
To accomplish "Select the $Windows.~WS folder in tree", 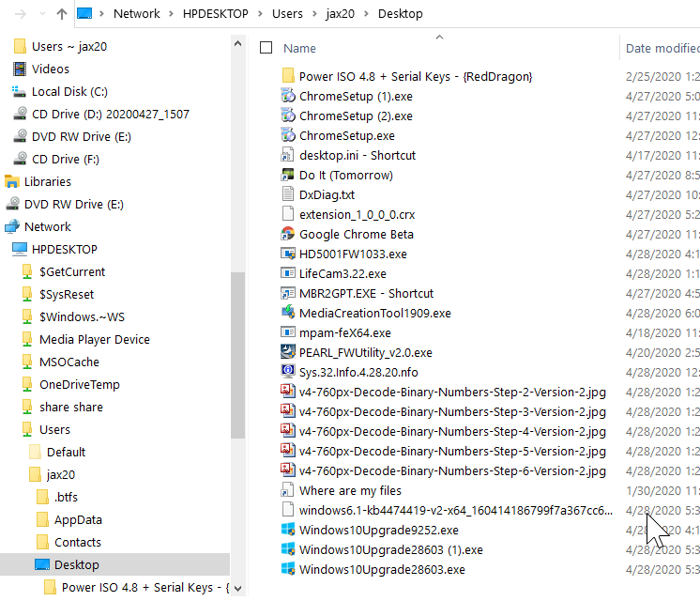I will (83, 316).
